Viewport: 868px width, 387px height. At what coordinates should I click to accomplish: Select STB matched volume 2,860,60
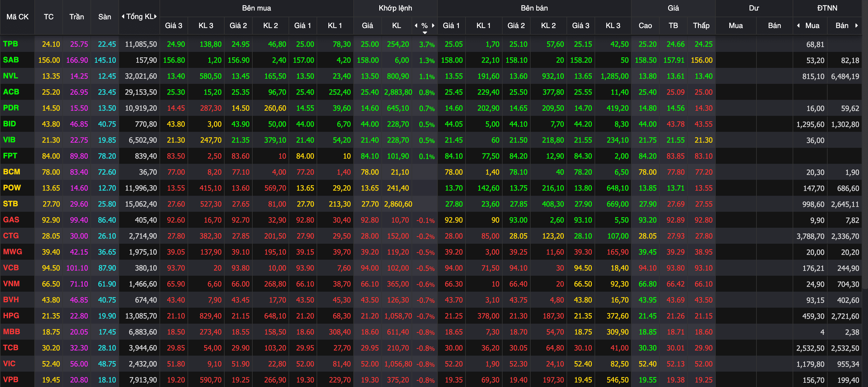(x=398, y=204)
